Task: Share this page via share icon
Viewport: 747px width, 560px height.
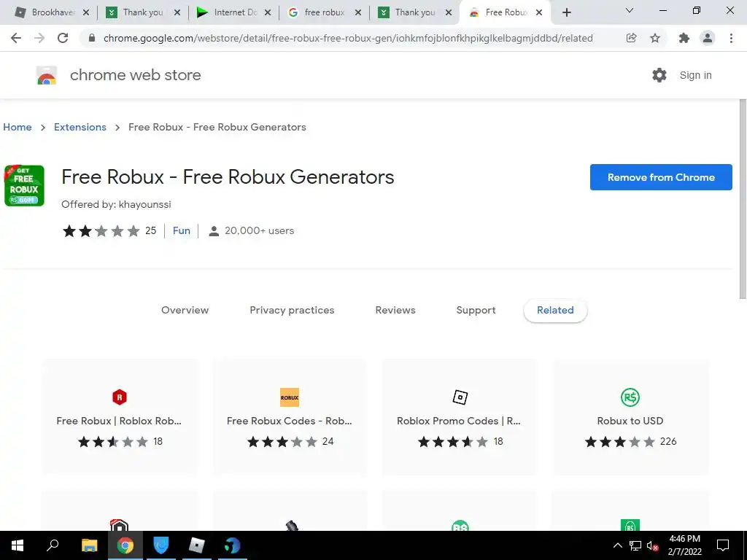Action: [631, 38]
